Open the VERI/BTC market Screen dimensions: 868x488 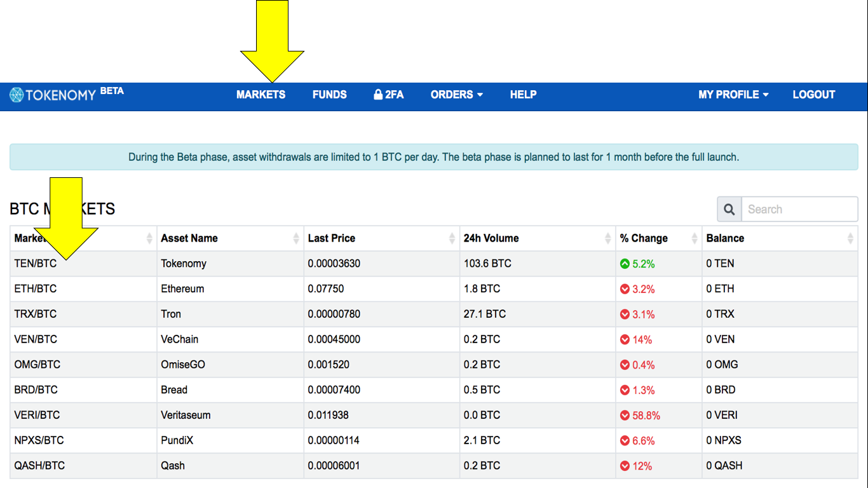37,415
